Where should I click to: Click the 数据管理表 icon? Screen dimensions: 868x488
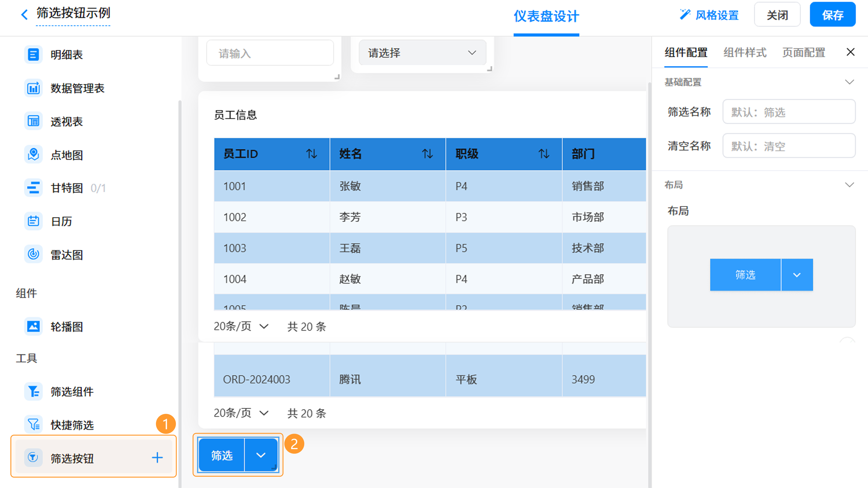[x=33, y=88]
